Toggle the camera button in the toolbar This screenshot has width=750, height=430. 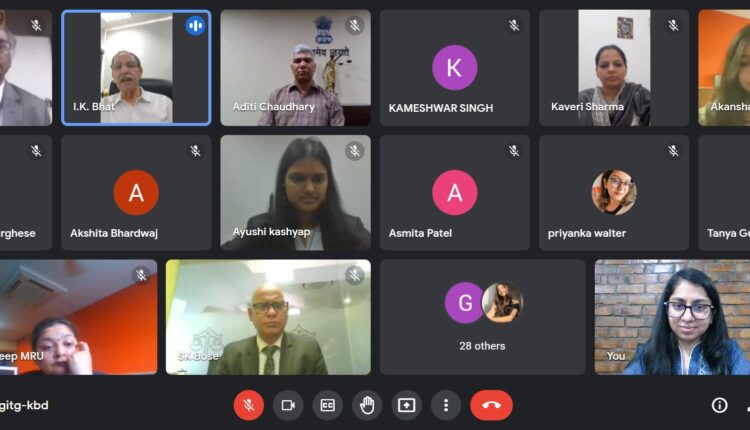(x=288, y=405)
